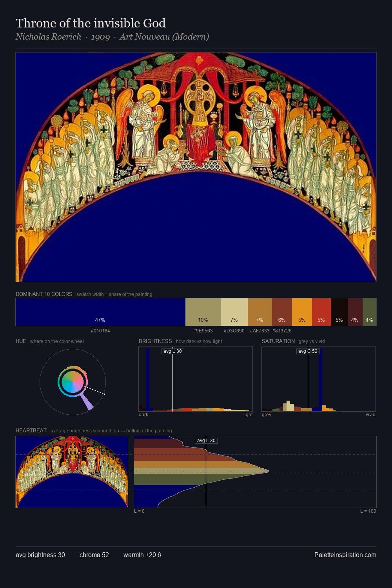Screen dimensions: 392x588
Task: Click the HUE section heading
Action: tap(21, 341)
